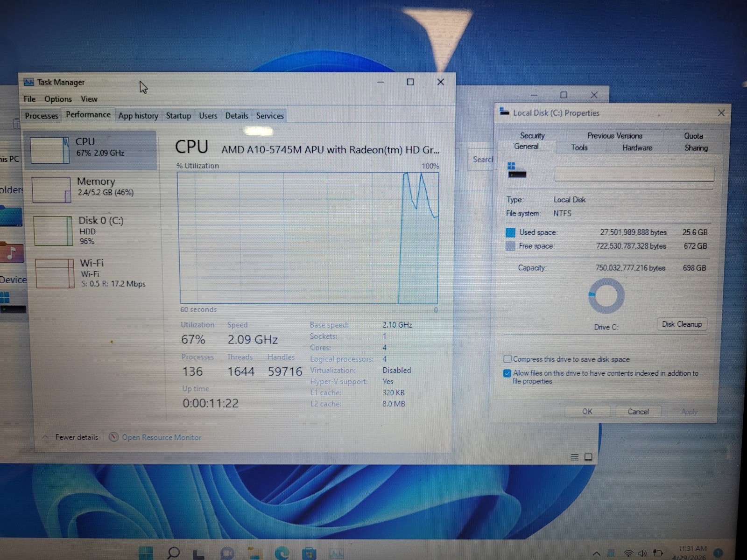Image resolution: width=747 pixels, height=560 pixels.
Task: Maximize the Task Manager window
Action: tap(410, 82)
